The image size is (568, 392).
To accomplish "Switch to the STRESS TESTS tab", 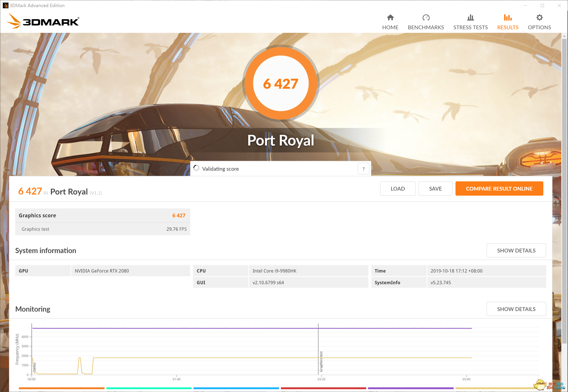I will point(470,27).
